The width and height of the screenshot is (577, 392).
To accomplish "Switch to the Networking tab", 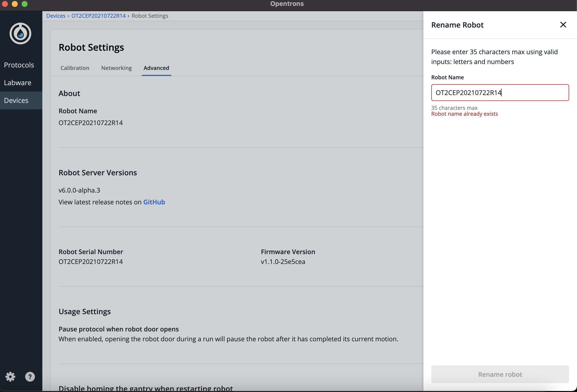I will [116, 68].
